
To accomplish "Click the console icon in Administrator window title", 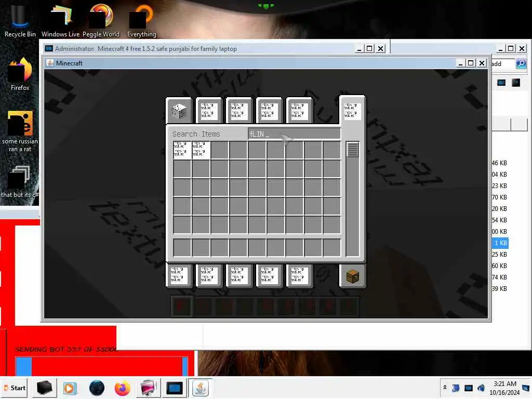I will pos(49,48).
